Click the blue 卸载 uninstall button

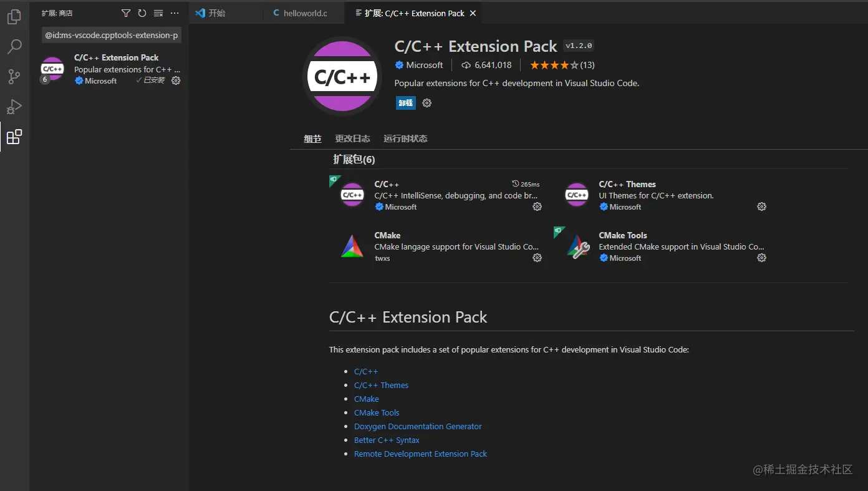pyautogui.click(x=406, y=103)
